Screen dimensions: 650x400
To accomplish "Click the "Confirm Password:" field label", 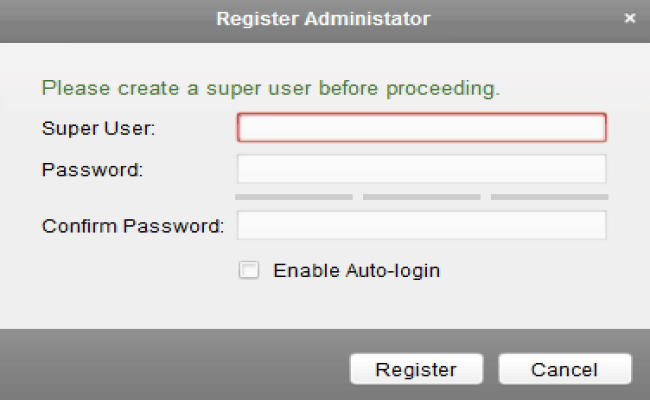I will (133, 226).
